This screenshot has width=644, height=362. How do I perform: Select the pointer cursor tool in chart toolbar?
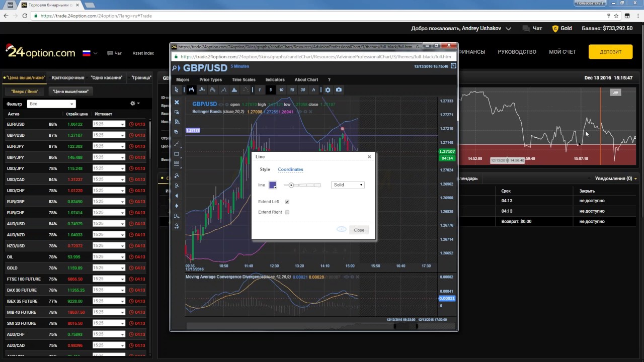click(x=176, y=90)
